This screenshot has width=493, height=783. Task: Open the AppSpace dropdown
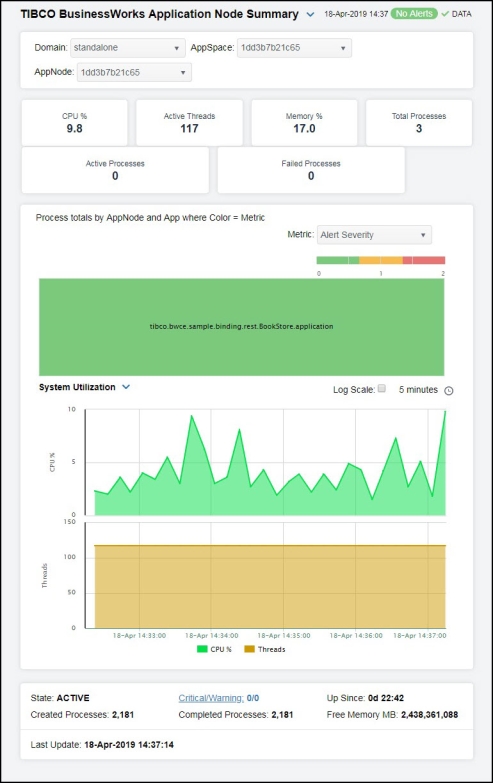point(294,48)
